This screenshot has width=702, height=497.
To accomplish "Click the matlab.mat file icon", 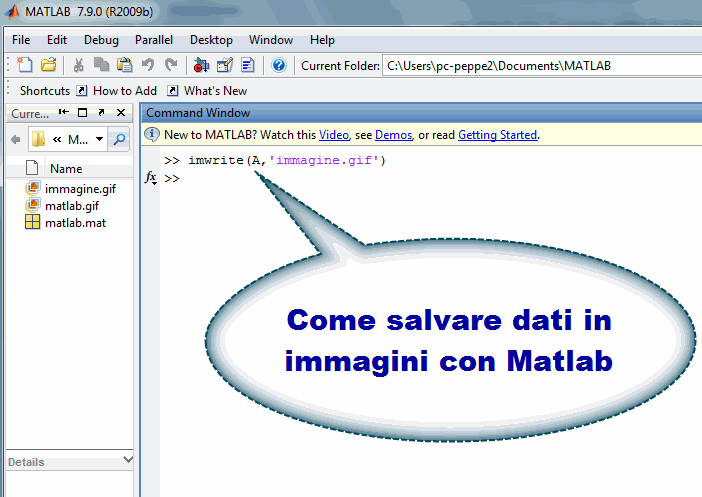I will click(32, 222).
